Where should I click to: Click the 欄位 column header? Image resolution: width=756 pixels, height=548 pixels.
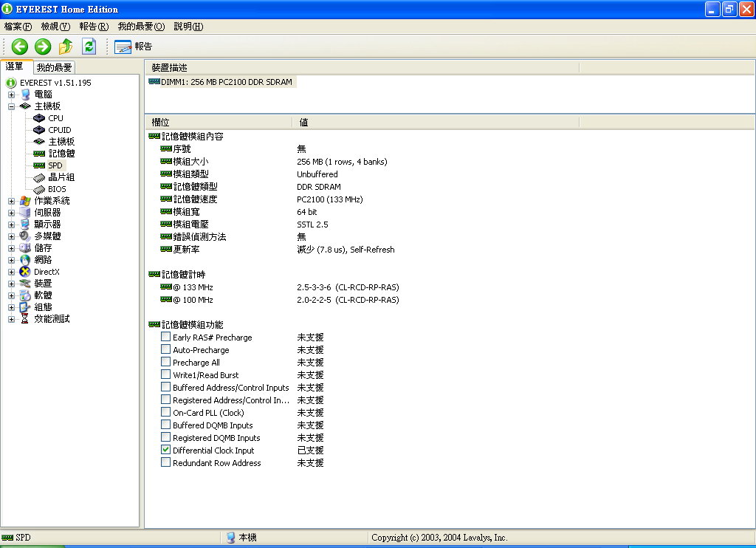point(219,123)
